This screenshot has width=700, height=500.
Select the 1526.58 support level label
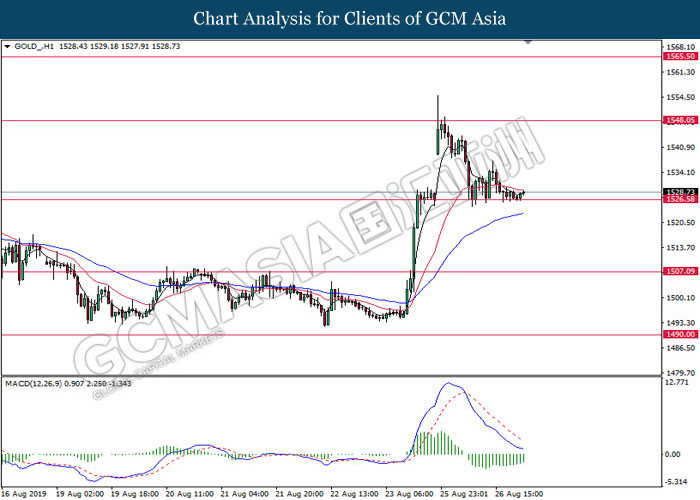pos(680,199)
